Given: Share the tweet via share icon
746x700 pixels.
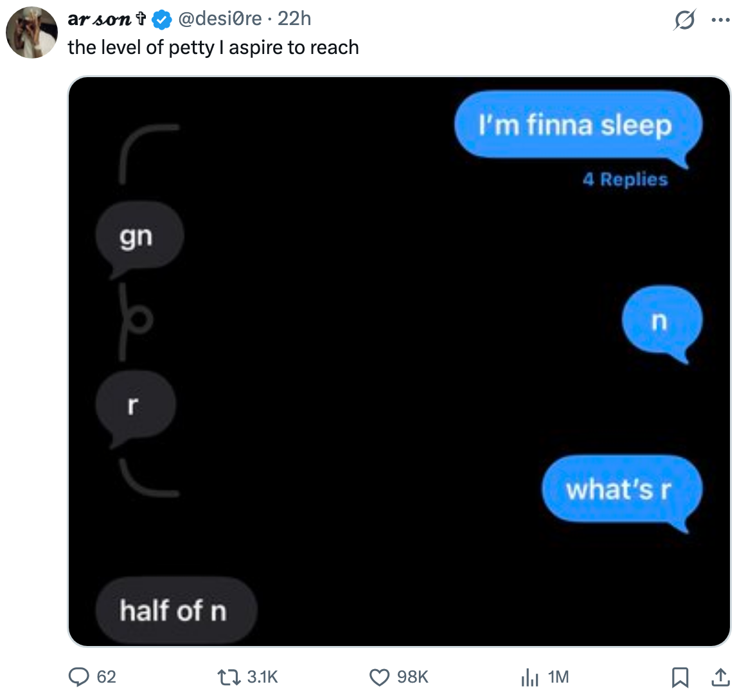Looking at the screenshot, I should [x=720, y=677].
